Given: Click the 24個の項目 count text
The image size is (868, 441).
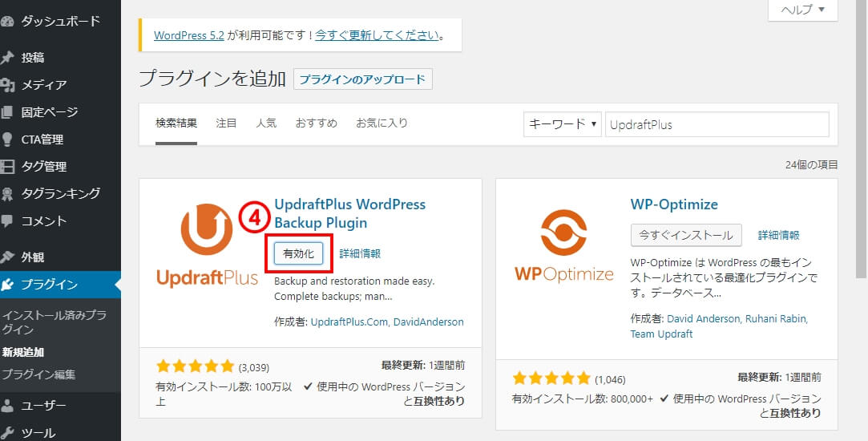Looking at the screenshot, I should coord(811,164).
